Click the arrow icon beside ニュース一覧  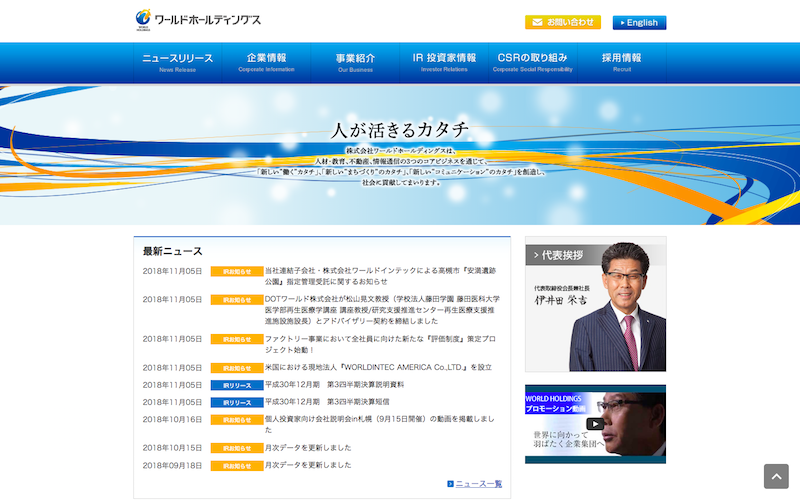pos(451,484)
